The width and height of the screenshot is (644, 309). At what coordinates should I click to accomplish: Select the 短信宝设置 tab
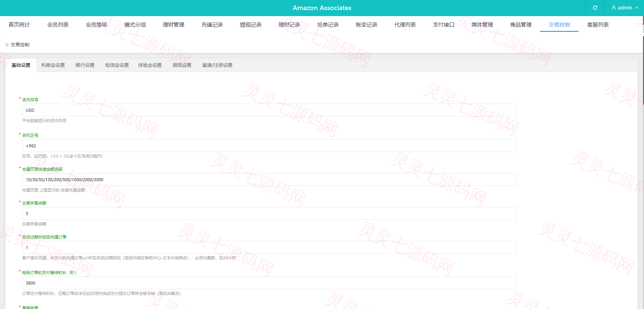(x=117, y=65)
